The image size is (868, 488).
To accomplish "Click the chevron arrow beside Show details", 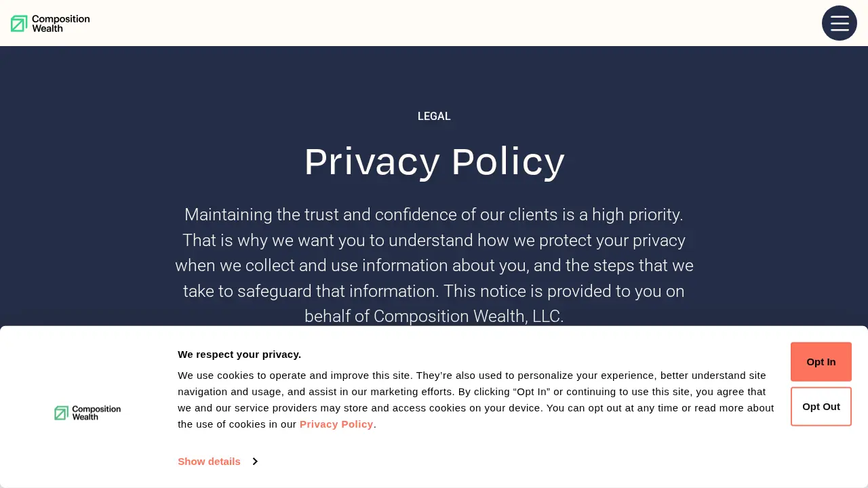I will (255, 462).
